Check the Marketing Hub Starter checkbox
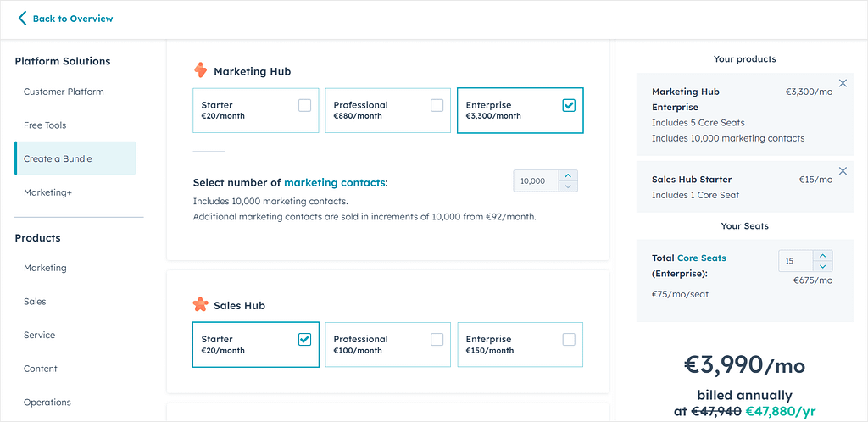This screenshot has height=422, width=868. pos(304,105)
